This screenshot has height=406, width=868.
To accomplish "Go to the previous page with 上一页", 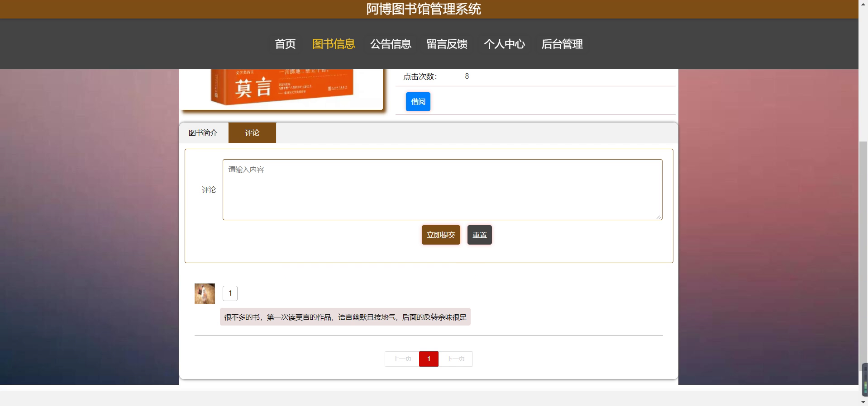I will coord(402,359).
